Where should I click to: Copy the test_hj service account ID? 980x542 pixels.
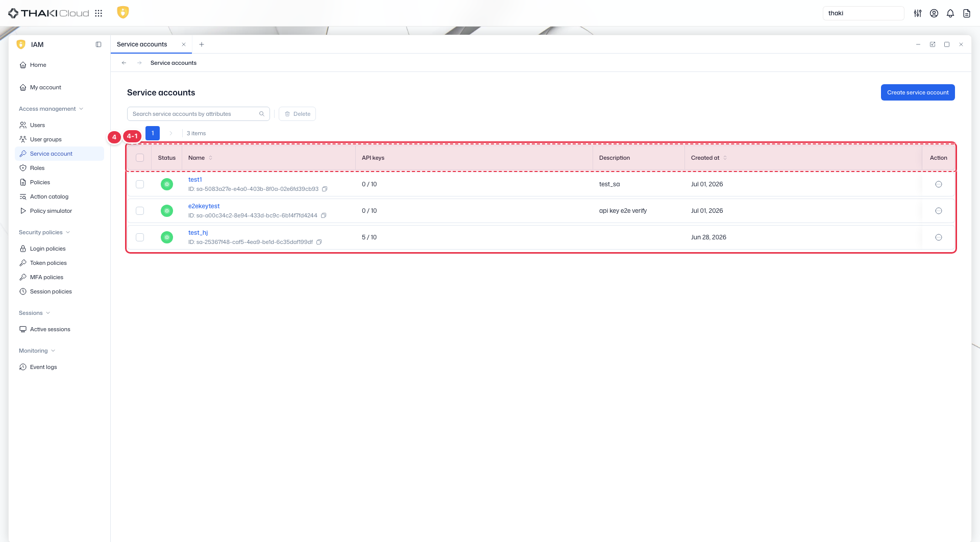319,242
